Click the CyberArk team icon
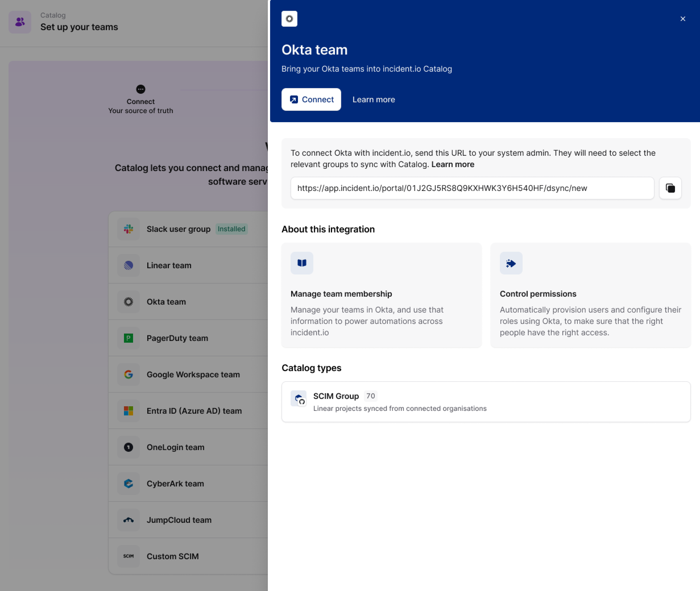Viewport: 700px width, 591px height. pyautogui.click(x=129, y=483)
